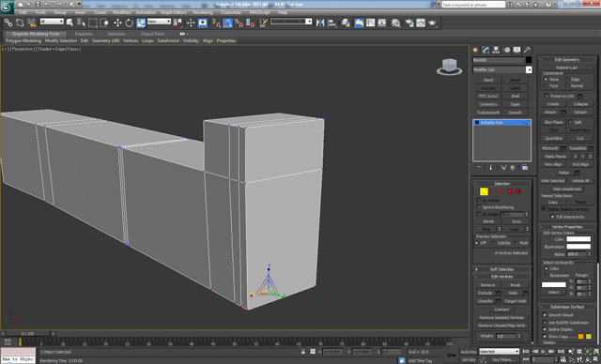Open the Motion panel icon

tap(507, 50)
